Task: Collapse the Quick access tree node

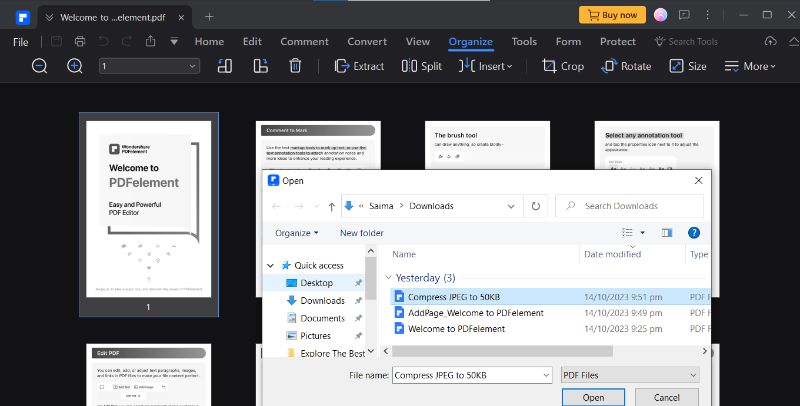Action: click(270, 266)
